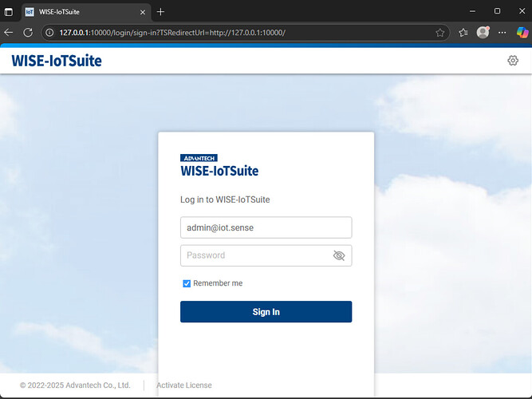Open the browser profile avatar
Image resolution: width=532 pixels, height=399 pixels.
(x=483, y=33)
